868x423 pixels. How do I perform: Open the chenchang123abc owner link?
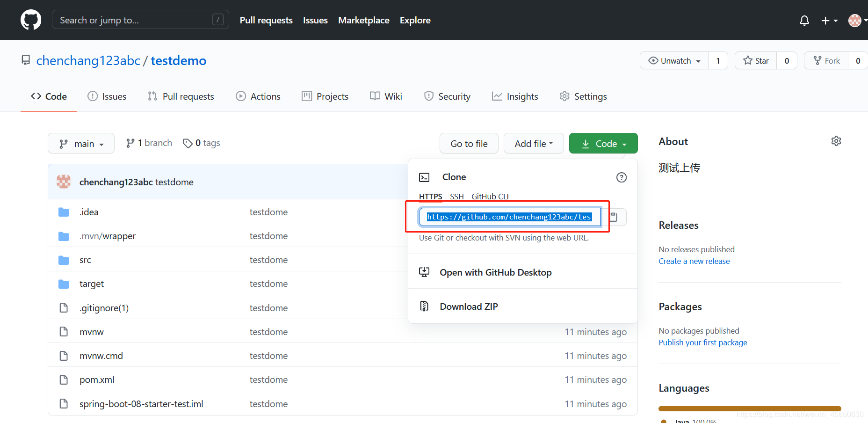88,60
